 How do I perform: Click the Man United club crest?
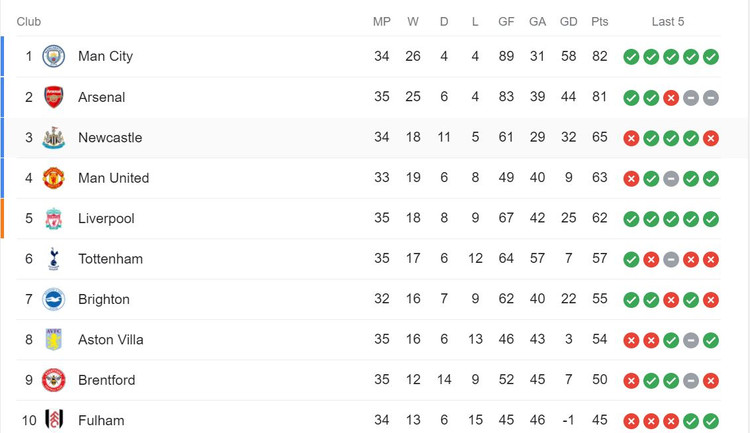(54, 178)
